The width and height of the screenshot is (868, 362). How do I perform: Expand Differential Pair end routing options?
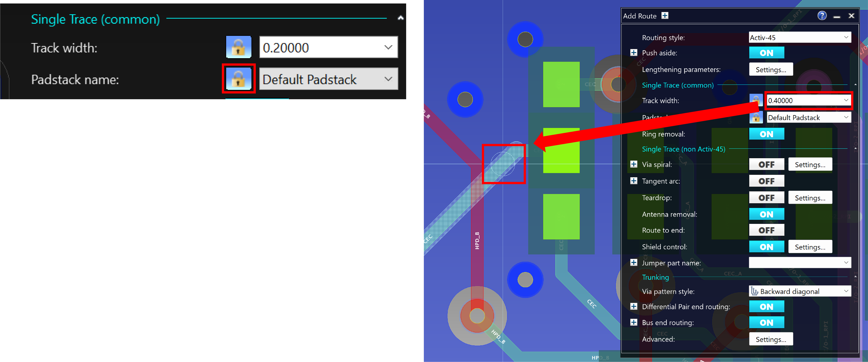coord(634,306)
